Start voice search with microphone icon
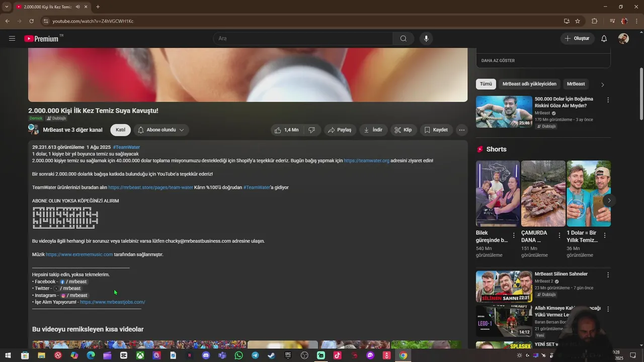 click(x=426, y=39)
